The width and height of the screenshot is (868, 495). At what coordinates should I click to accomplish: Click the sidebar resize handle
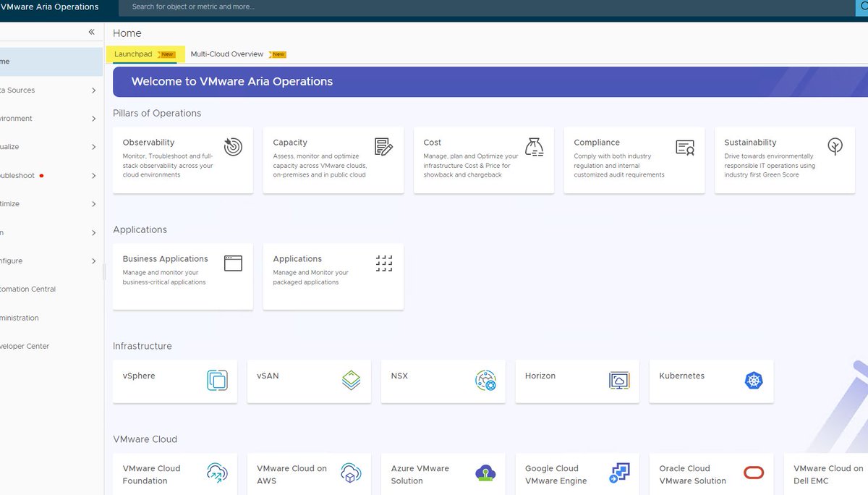point(104,271)
